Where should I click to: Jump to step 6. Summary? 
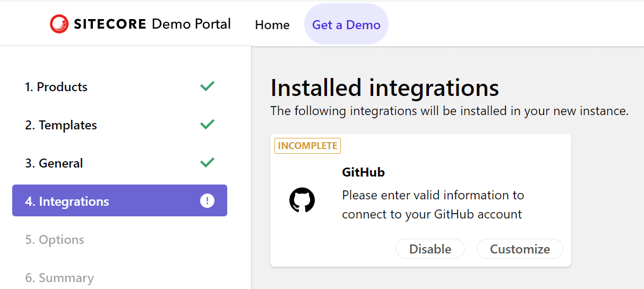tap(59, 278)
